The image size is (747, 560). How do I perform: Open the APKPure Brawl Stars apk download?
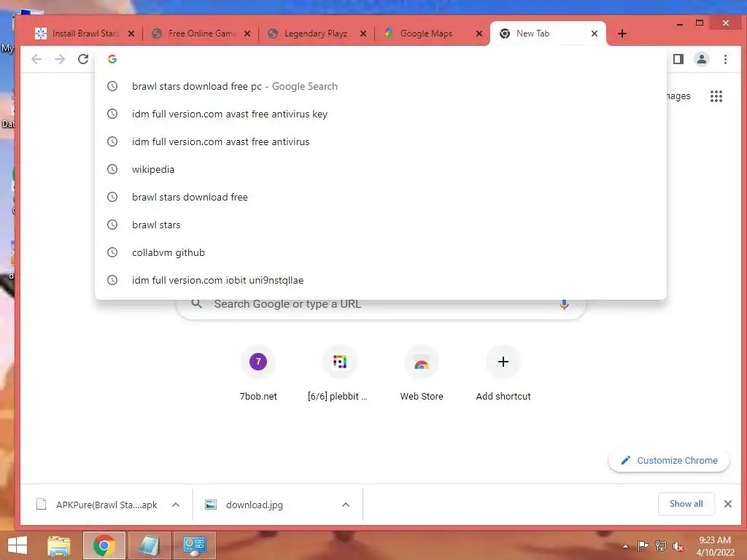pyautogui.click(x=97, y=505)
